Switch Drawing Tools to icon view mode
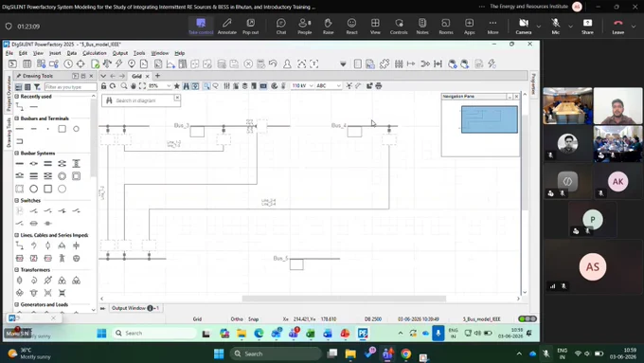The width and height of the screenshot is (644, 363). (x=19, y=87)
